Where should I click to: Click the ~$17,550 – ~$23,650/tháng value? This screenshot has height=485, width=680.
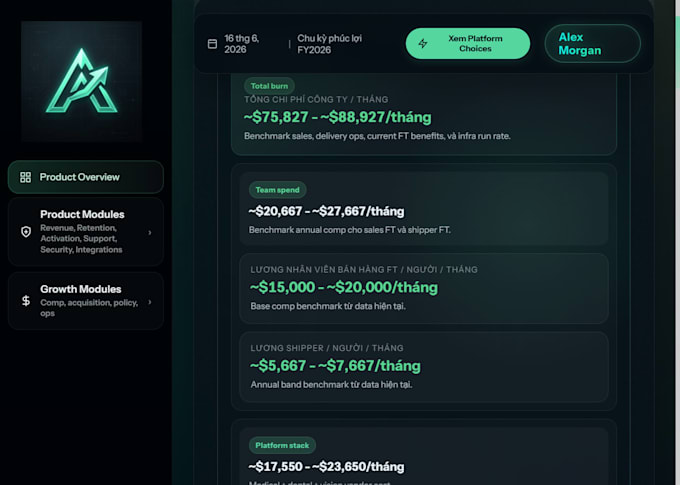[327, 467]
